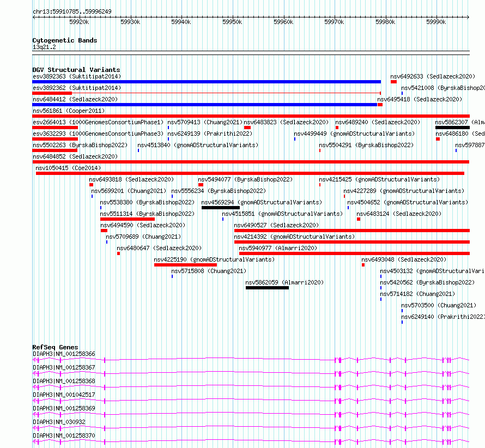Click the nsv4515851 (gnomADStructuralVariants) label
This screenshot has width=485, height=448.
[282, 214]
